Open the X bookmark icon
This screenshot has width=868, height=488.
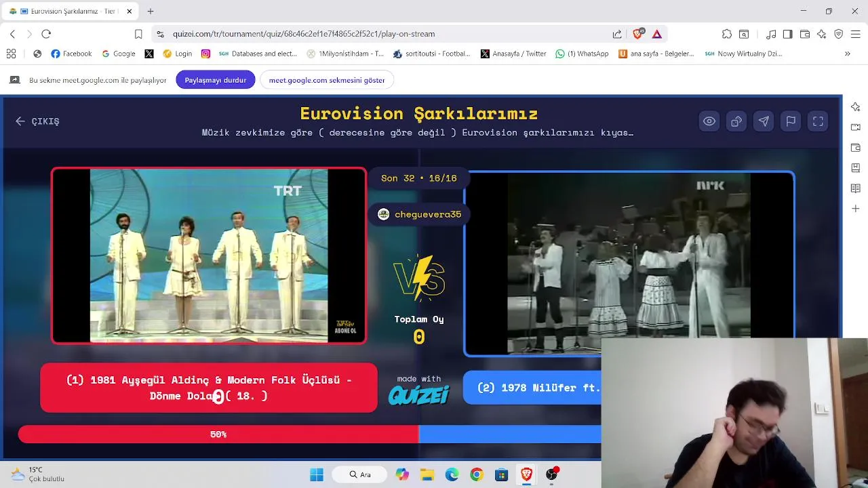(149, 54)
